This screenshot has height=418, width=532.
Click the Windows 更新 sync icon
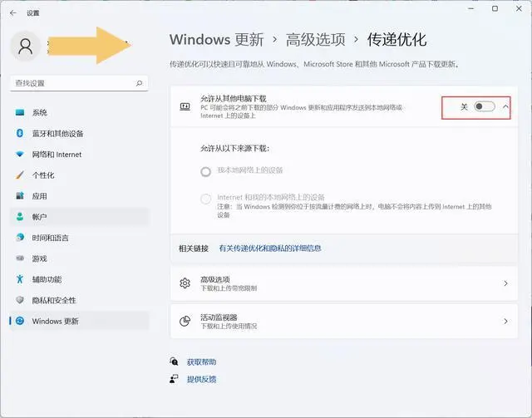pos(20,321)
